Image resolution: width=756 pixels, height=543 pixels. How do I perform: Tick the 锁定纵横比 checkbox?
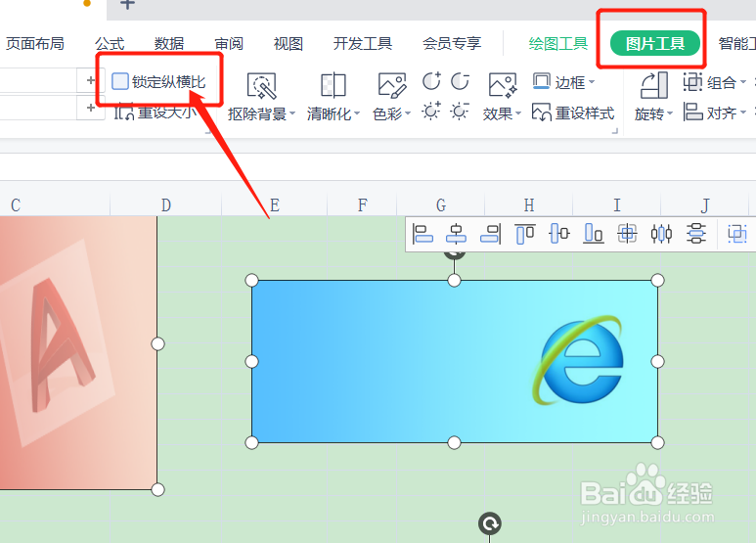120,81
